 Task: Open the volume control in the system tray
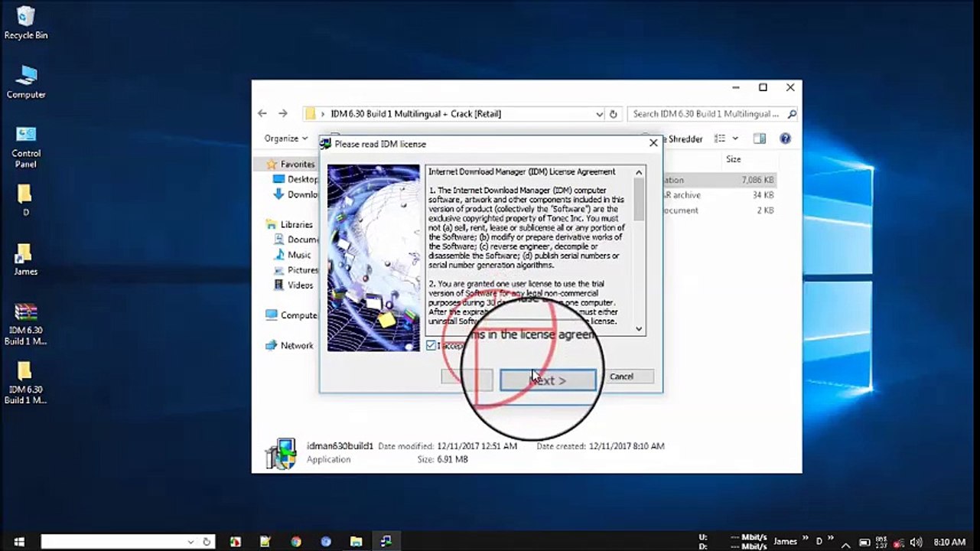(917, 542)
